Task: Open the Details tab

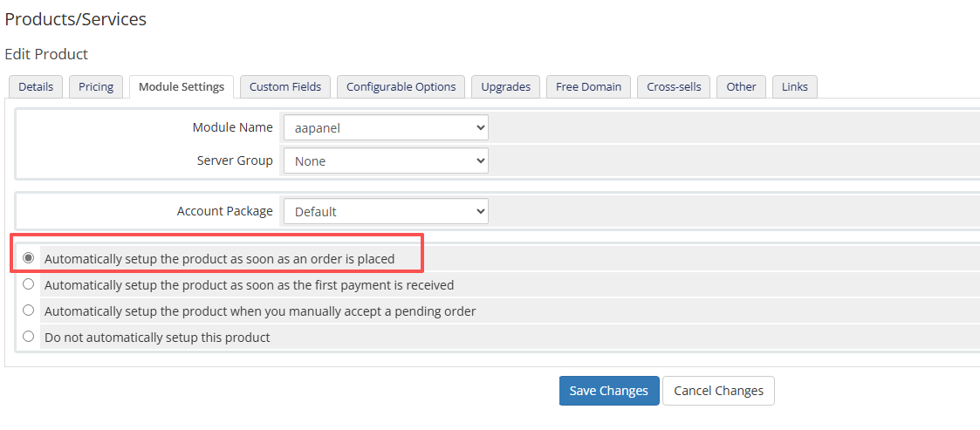Action: click(x=36, y=86)
